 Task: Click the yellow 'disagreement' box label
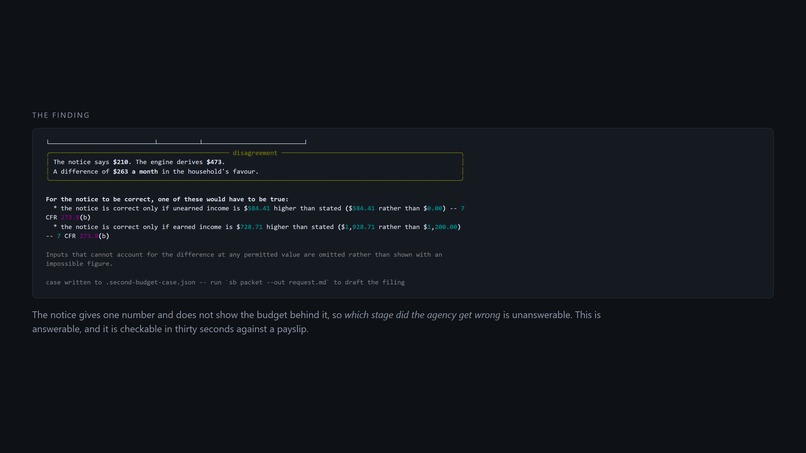tap(254, 153)
